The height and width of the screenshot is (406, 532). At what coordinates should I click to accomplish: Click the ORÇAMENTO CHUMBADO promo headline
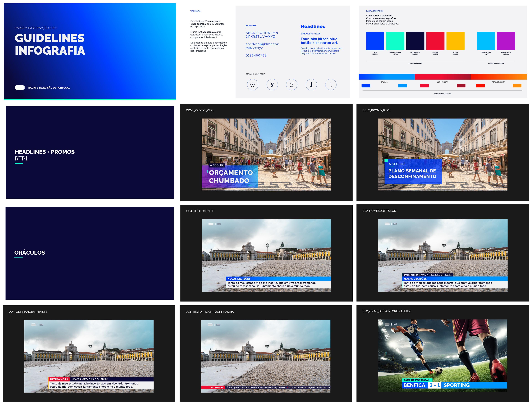pyautogui.click(x=230, y=177)
